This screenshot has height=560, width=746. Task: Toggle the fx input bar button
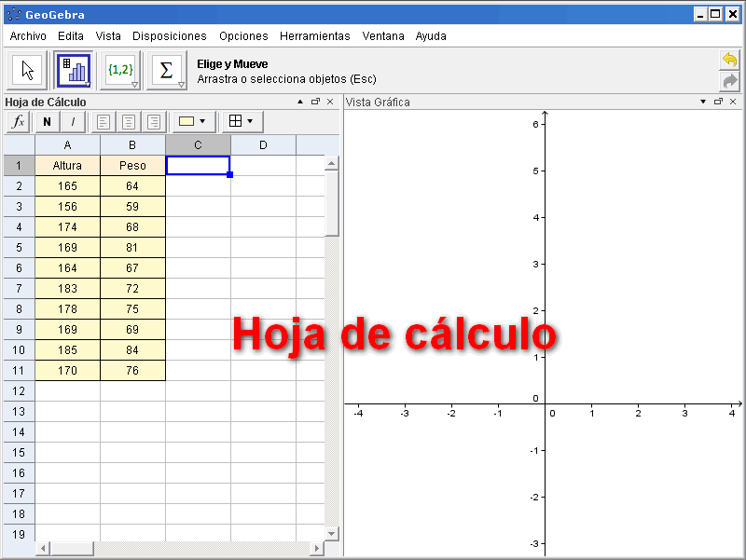(18, 122)
